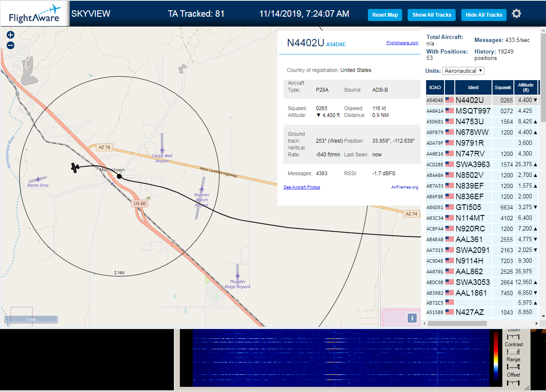Sort the table by the Altitude (ft) column header

click(x=525, y=87)
